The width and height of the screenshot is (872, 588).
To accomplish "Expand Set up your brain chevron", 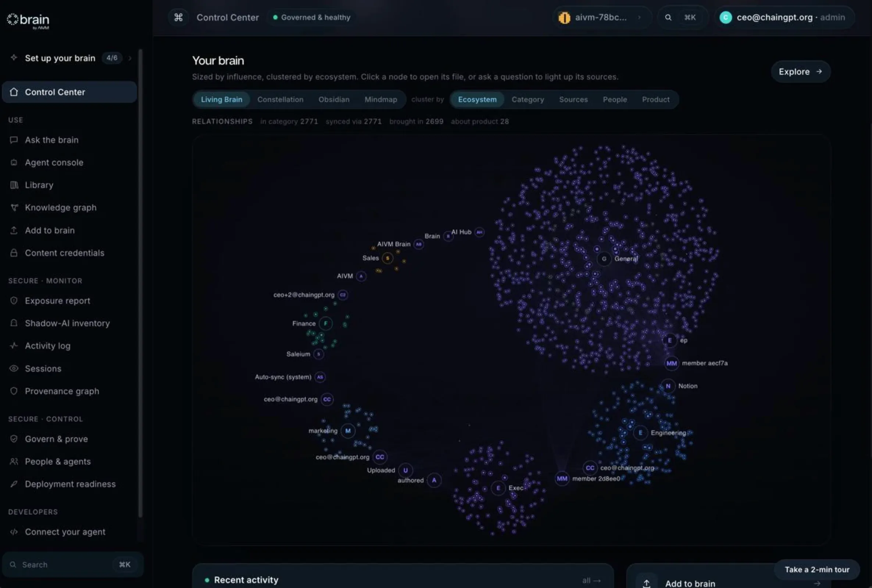I will pyautogui.click(x=130, y=58).
